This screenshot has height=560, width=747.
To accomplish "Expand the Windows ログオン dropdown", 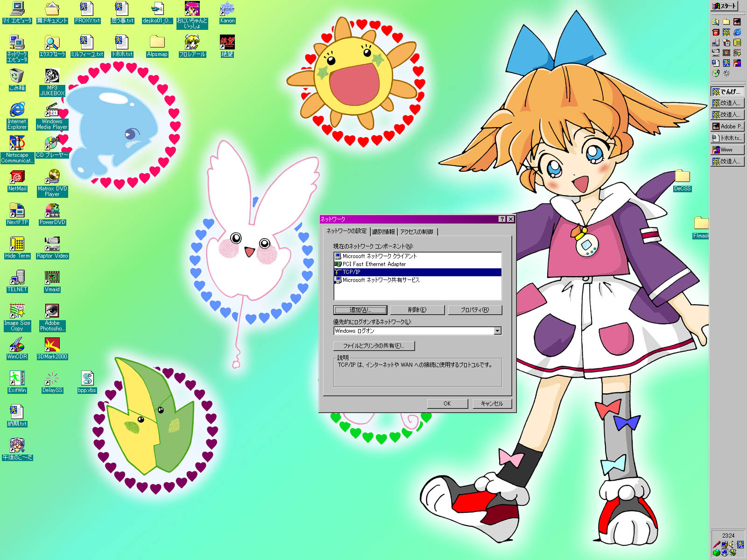I will [x=498, y=331].
